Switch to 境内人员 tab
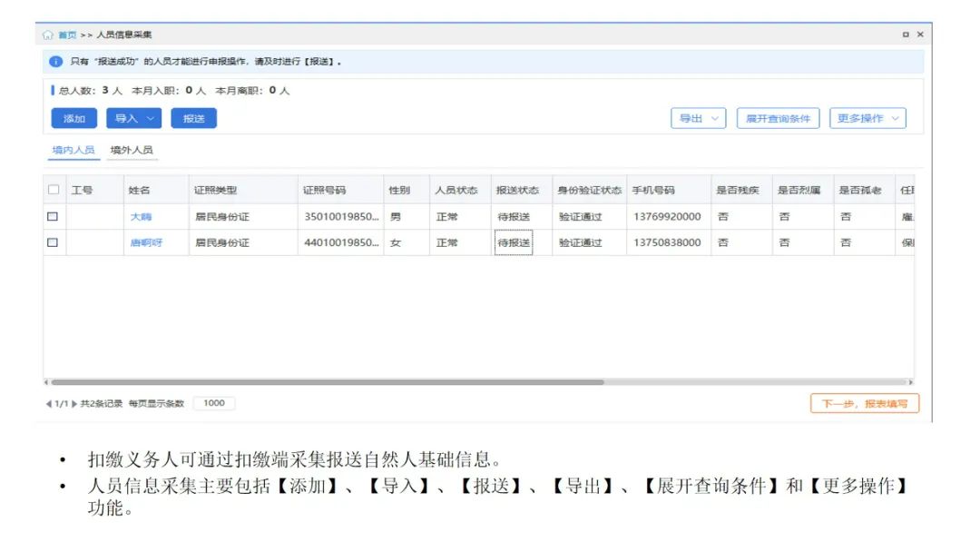Screen dimensions: 980x552 click(x=73, y=150)
